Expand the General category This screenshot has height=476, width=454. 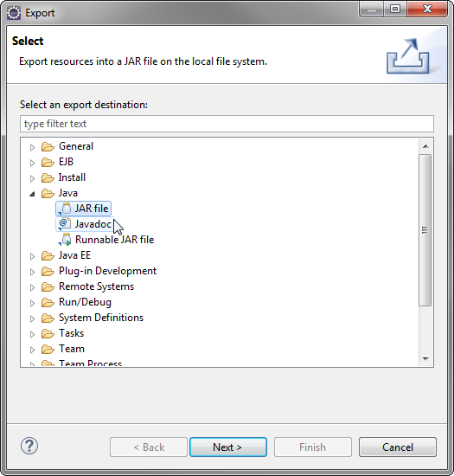point(32,147)
